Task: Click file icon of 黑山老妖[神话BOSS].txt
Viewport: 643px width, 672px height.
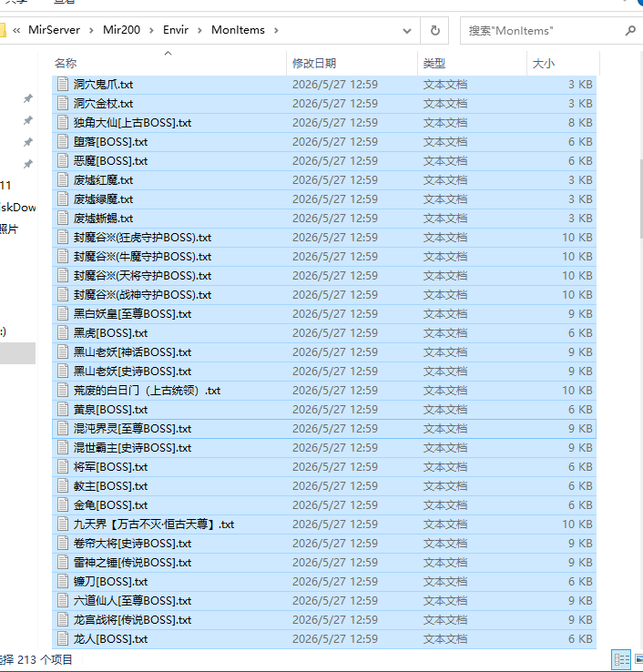Action: click(63, 351)
